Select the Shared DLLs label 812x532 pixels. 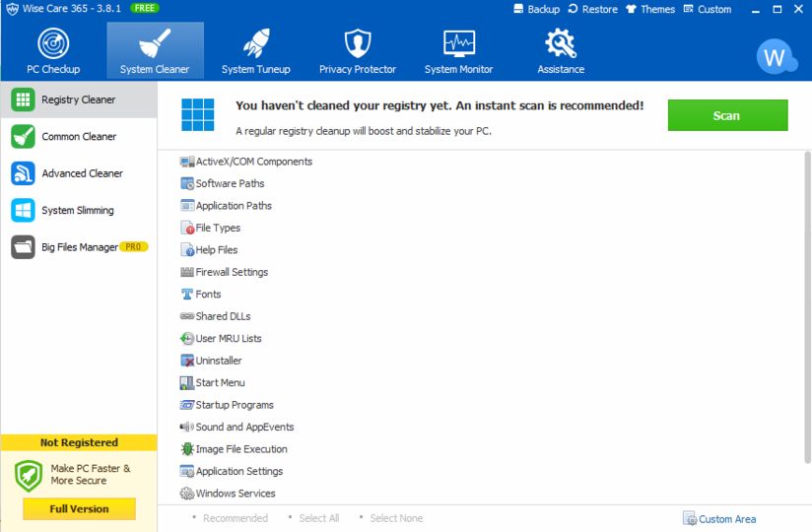(223, 316)
